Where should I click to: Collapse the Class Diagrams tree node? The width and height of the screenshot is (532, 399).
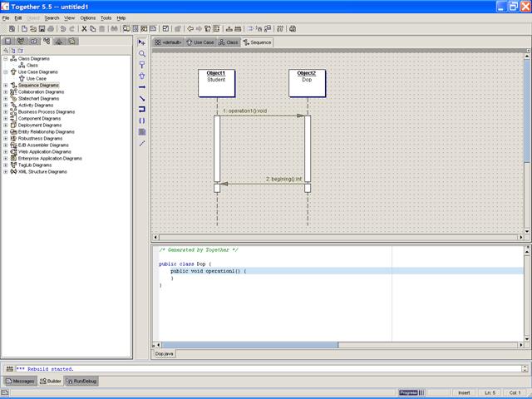(6, 59)
